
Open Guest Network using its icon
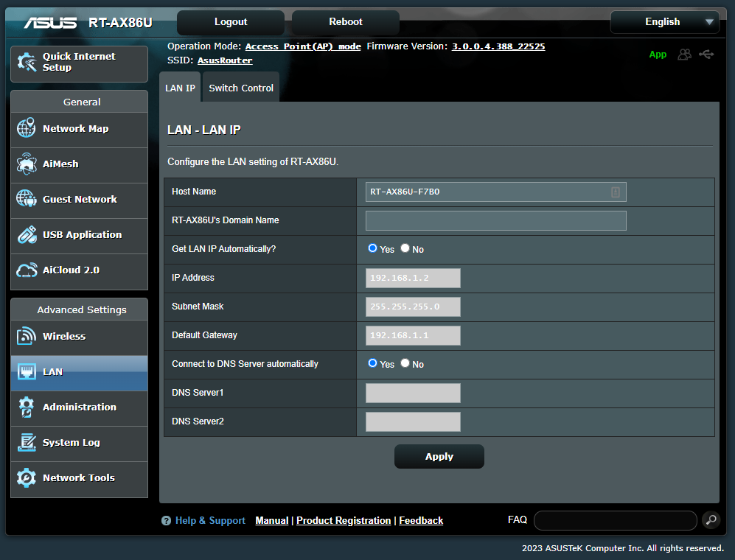click(x=27, y=200)
